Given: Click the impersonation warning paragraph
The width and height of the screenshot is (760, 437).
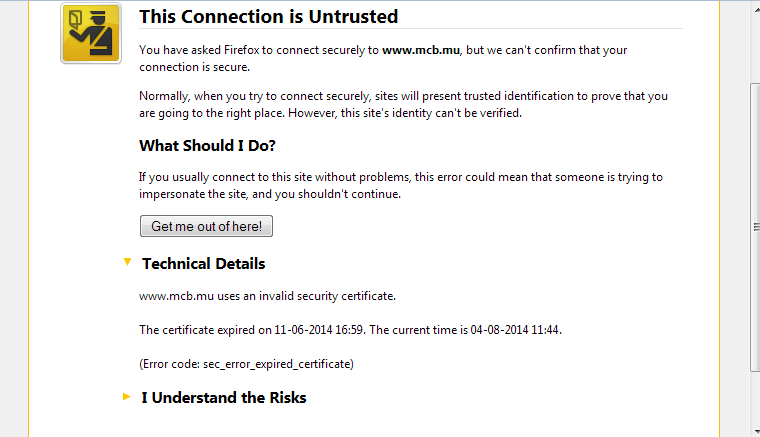Looking at the screenshot, I should (x=401, y=185).
